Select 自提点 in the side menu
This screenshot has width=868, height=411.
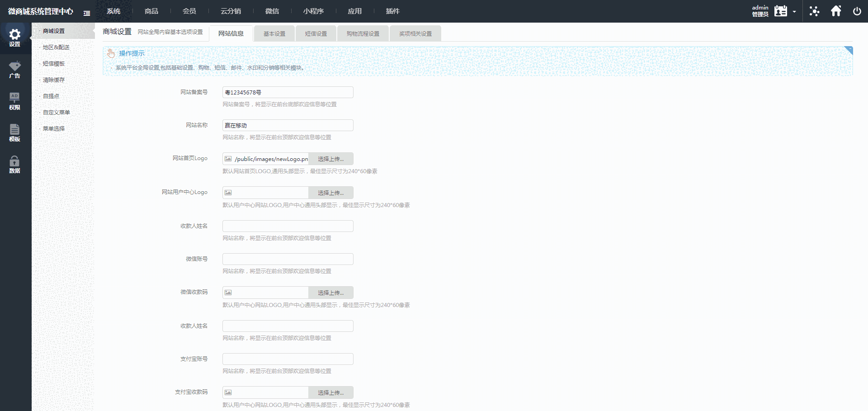pos(63,96)
